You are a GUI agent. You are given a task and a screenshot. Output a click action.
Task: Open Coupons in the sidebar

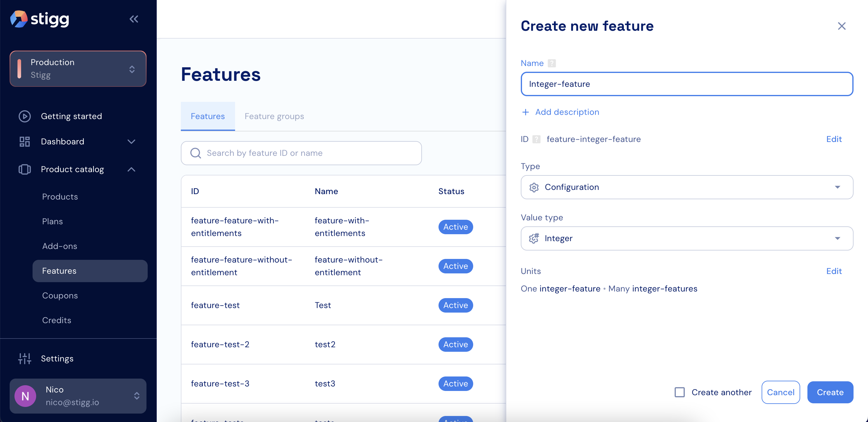point(60,296)
